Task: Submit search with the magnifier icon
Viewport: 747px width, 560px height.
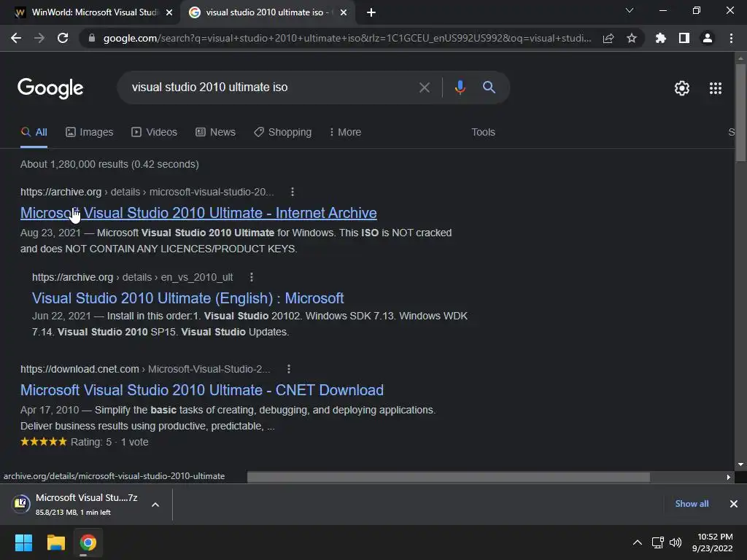Action: coord(489,87)
